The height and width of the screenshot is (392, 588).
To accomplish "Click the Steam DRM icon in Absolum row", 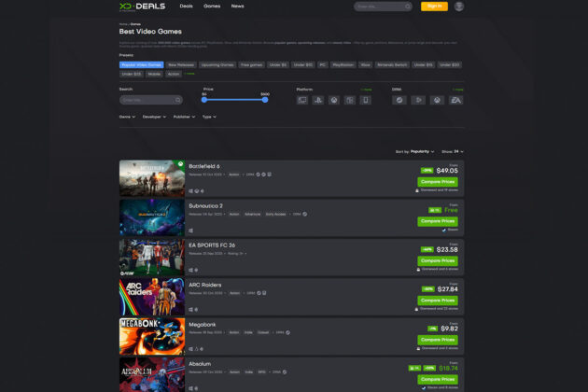I will click(285, 372).
